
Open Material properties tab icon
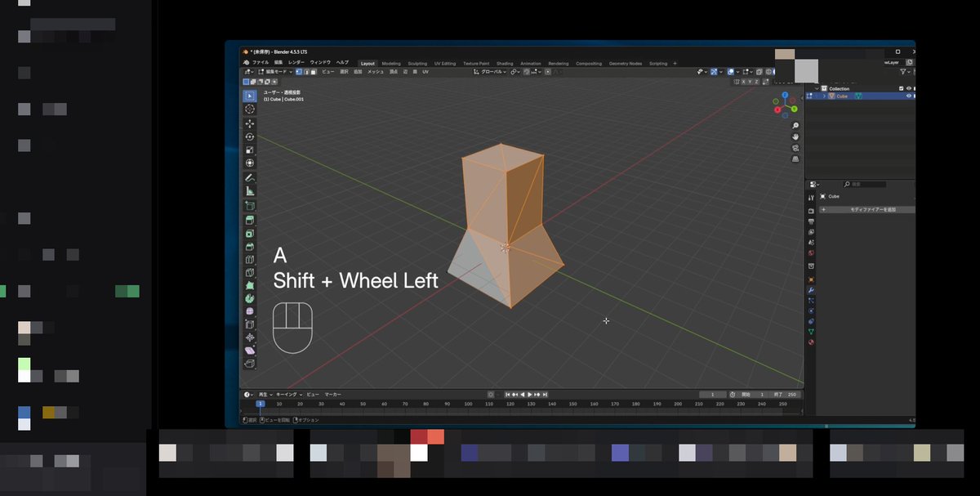[811, 342]
